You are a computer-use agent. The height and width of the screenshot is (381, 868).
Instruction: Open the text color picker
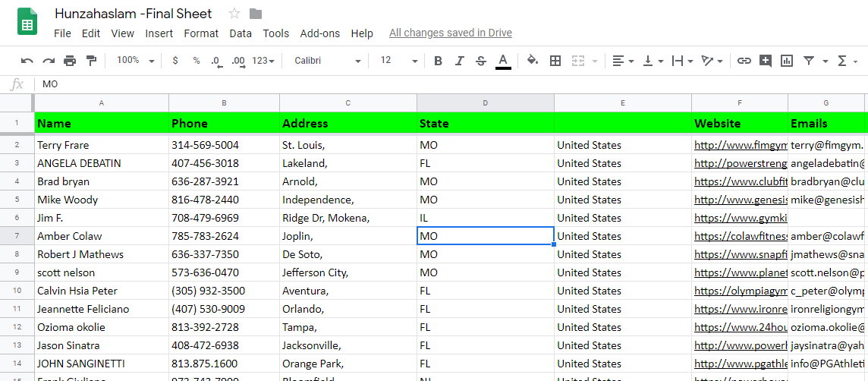502,61
